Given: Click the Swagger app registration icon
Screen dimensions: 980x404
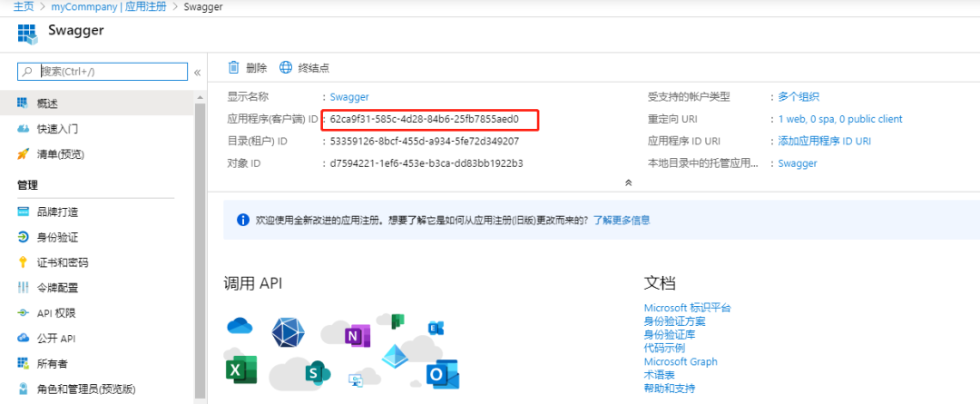Looking at the screenshot, I should 28,35.
